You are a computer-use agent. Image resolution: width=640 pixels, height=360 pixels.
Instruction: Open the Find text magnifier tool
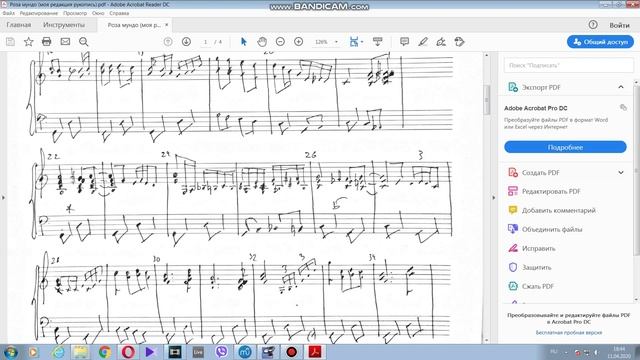pos(84,42)
